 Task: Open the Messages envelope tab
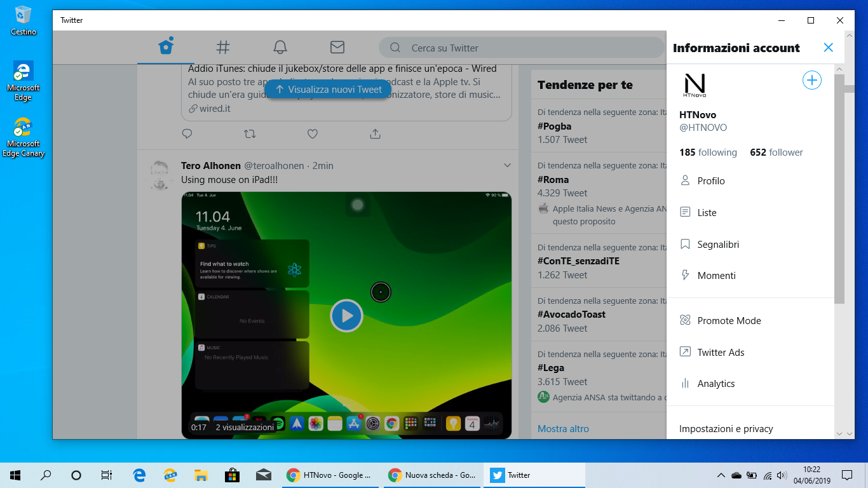click(337, 47)
